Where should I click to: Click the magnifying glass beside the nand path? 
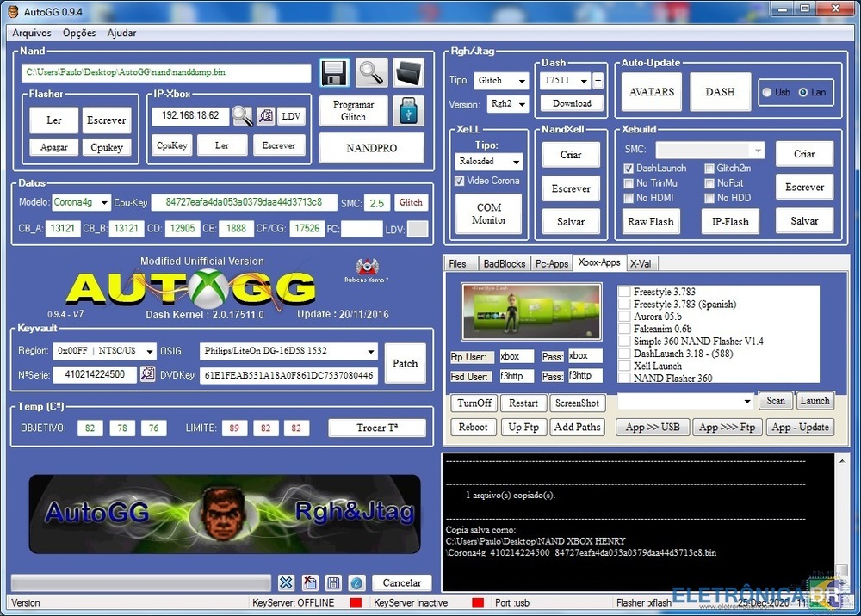click(x=372, y=74)
